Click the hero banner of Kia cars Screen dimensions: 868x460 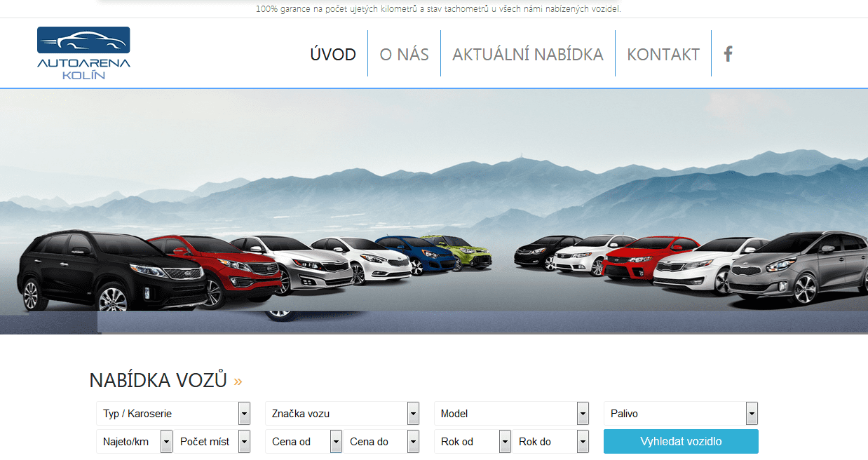click(x=434, y=211)
